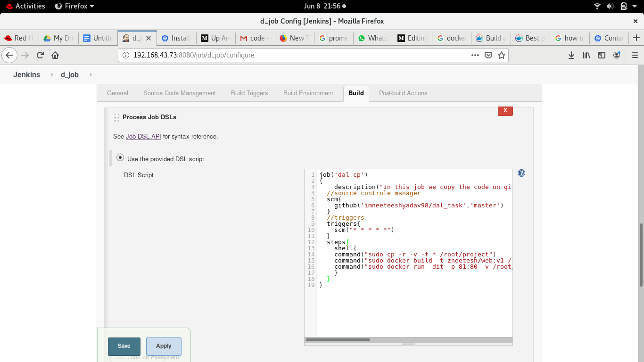Open site information icon in address bar
This screenshot has height=362, width=644.
(126, 55)
